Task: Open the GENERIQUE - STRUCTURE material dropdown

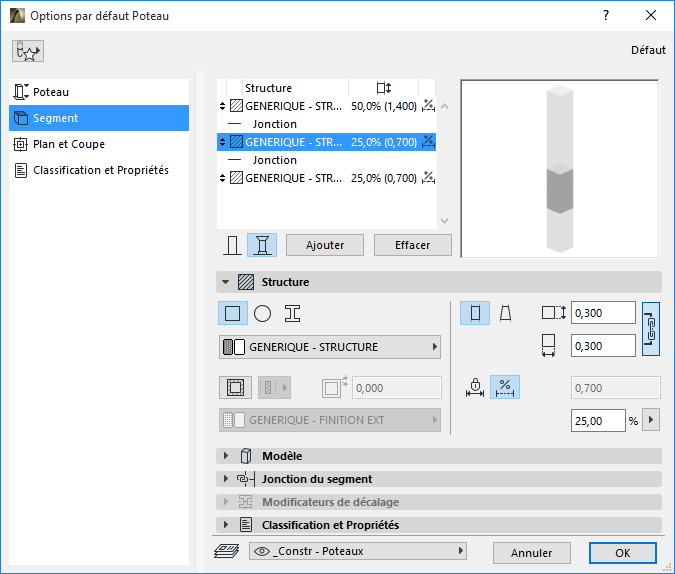Action: pyautogui.click(x=330, y=347)
